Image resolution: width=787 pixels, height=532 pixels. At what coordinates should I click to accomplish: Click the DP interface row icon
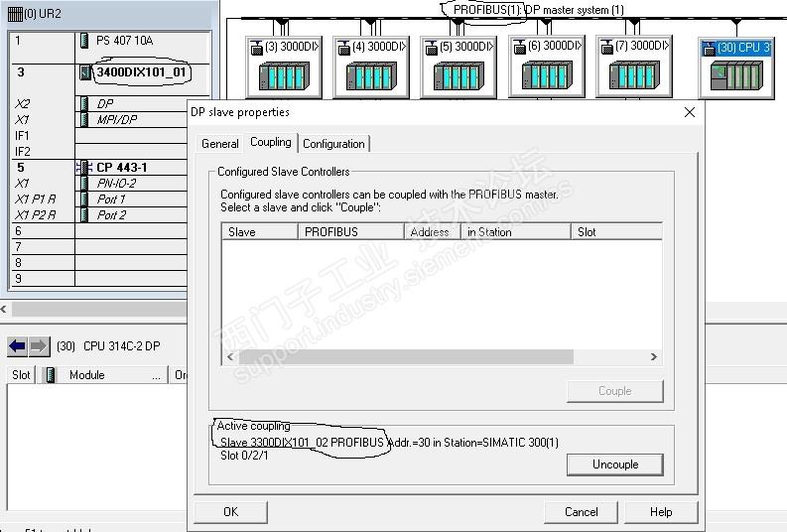pos(83,104)
